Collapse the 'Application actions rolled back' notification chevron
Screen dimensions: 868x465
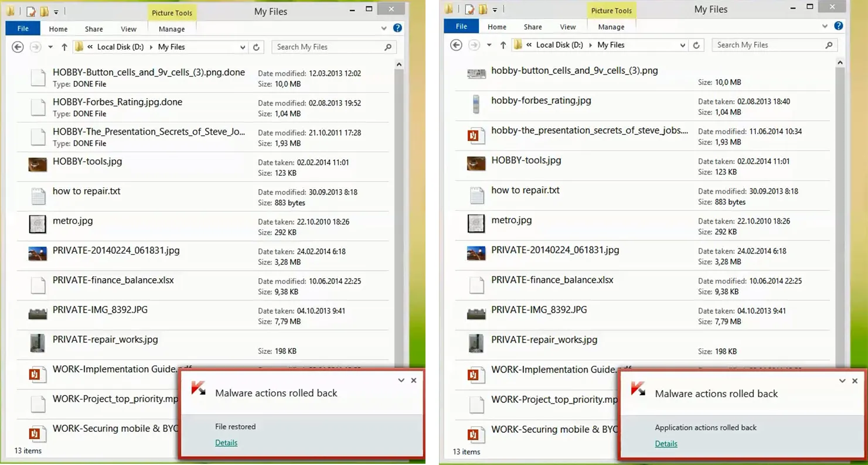point(842,381)
